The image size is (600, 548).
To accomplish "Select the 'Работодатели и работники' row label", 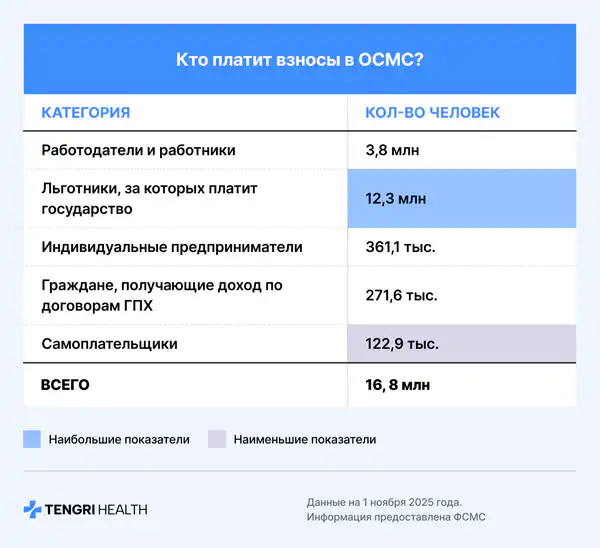I will tap(138, 150).
